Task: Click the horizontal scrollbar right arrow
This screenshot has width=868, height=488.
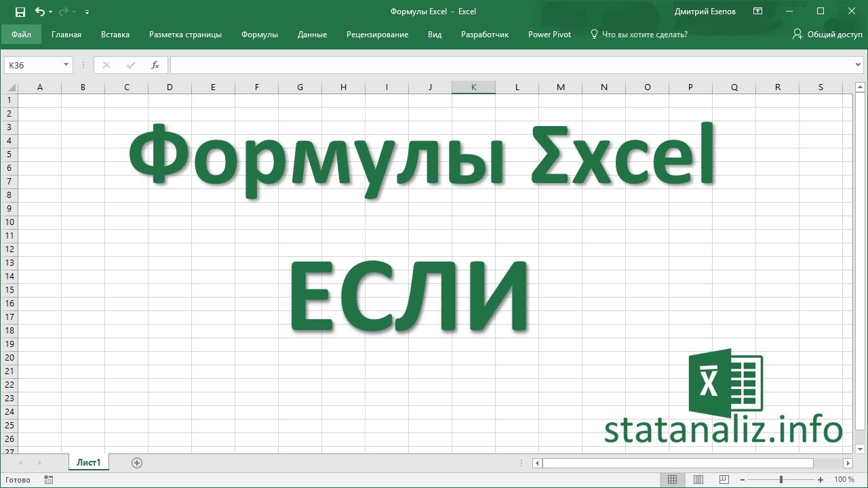Action: coord(848,463)
